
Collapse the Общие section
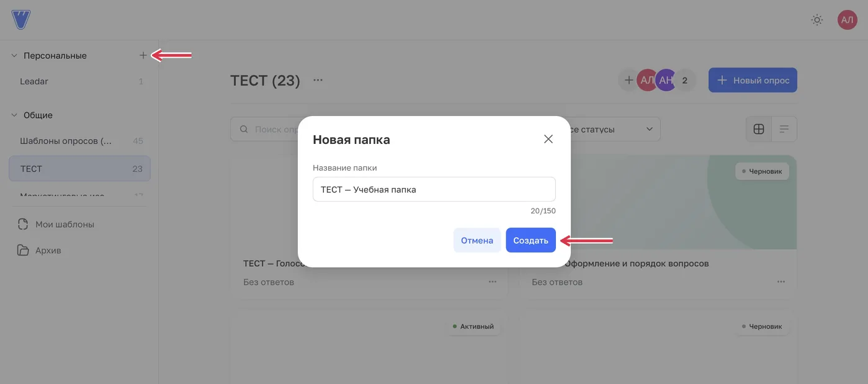(x=14, y=115)
